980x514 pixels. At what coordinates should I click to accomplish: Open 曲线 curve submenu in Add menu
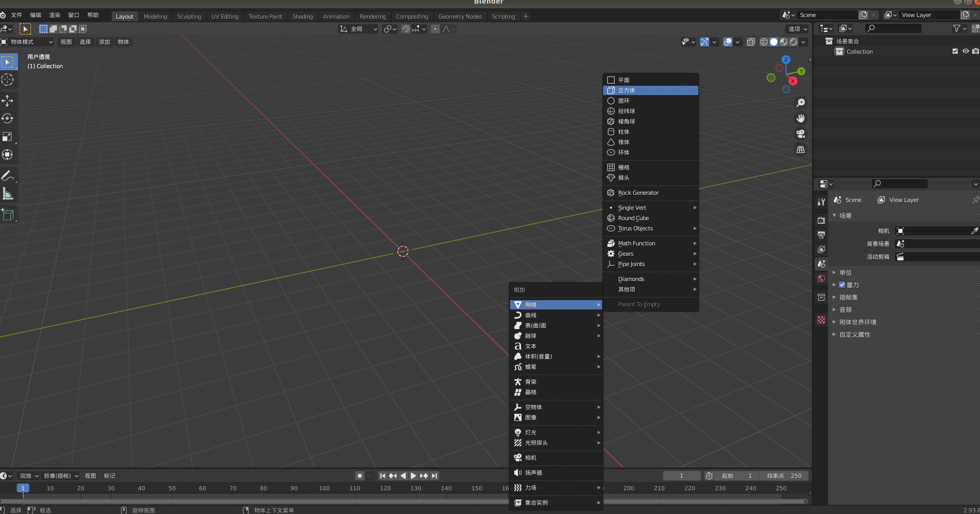tap(556, 315)
